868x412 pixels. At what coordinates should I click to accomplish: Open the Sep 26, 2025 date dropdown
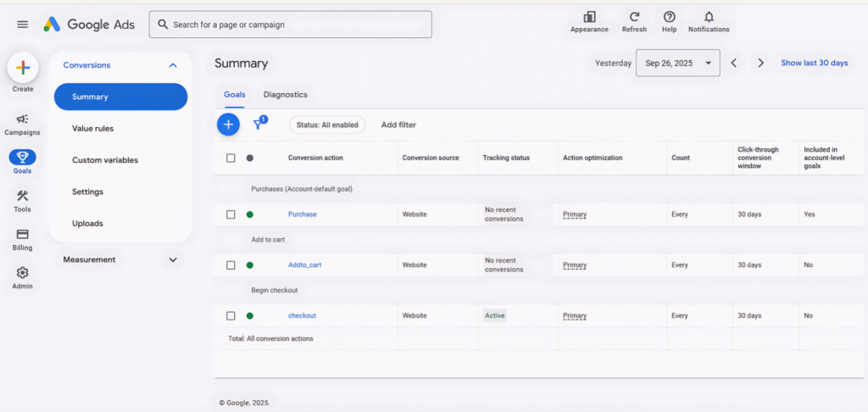pos(677,63)
